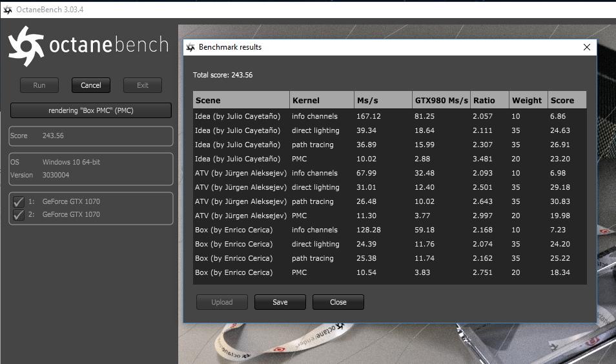Click the OctaneBench title bar app icon
This screenshot has width=616, height=364.
(8, 10)
